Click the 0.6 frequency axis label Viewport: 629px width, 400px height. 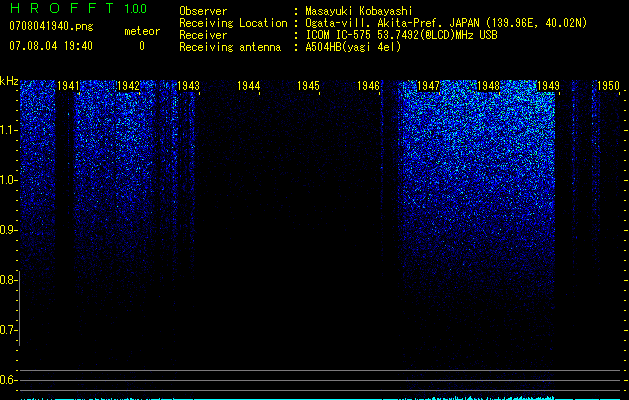(x=8, y=380)
